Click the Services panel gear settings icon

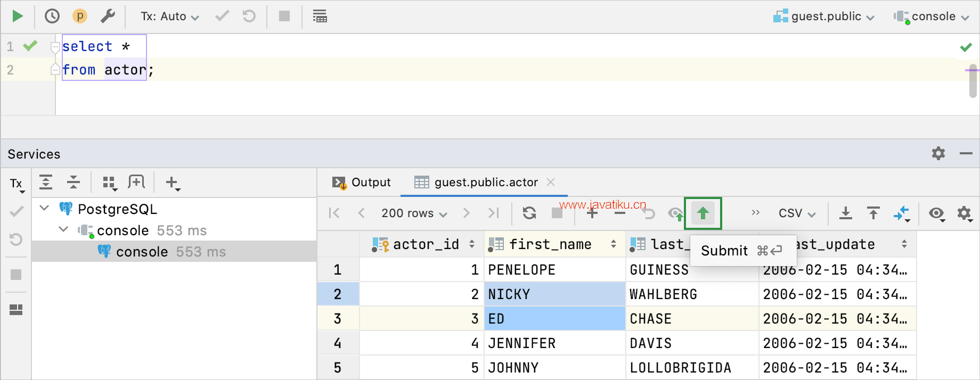[938, 154]
